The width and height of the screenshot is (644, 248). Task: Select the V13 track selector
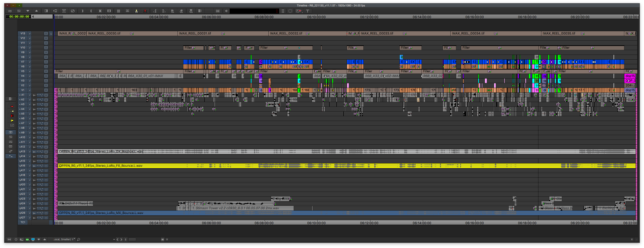(23, 34)
